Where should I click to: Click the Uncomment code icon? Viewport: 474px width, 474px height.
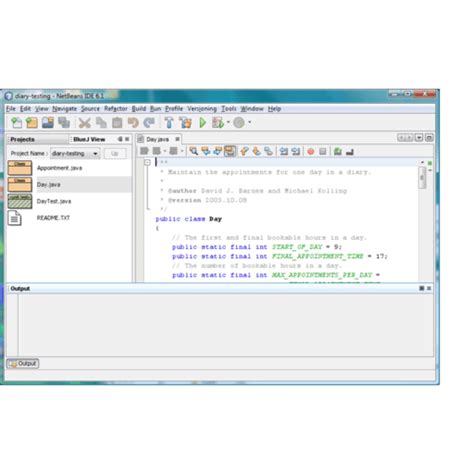pyautogui.click(x=350, y=152)
